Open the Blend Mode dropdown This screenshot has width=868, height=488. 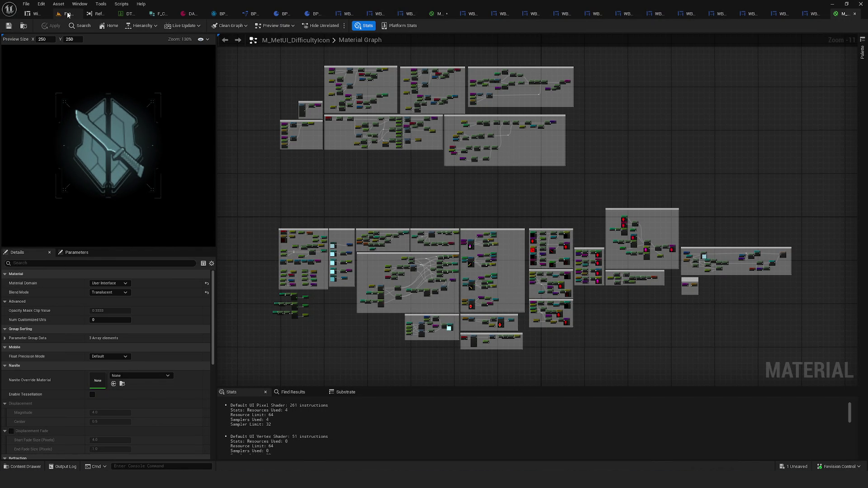110,292
